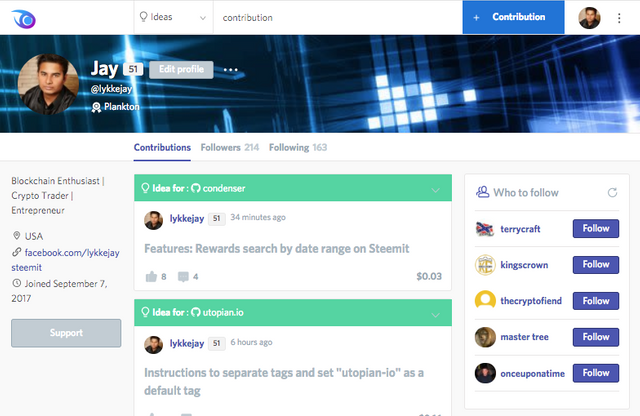The width and height of the screenshot is (640, 416).
Task: Click lykkejay author name on condenser post
Action: point(187,218)
